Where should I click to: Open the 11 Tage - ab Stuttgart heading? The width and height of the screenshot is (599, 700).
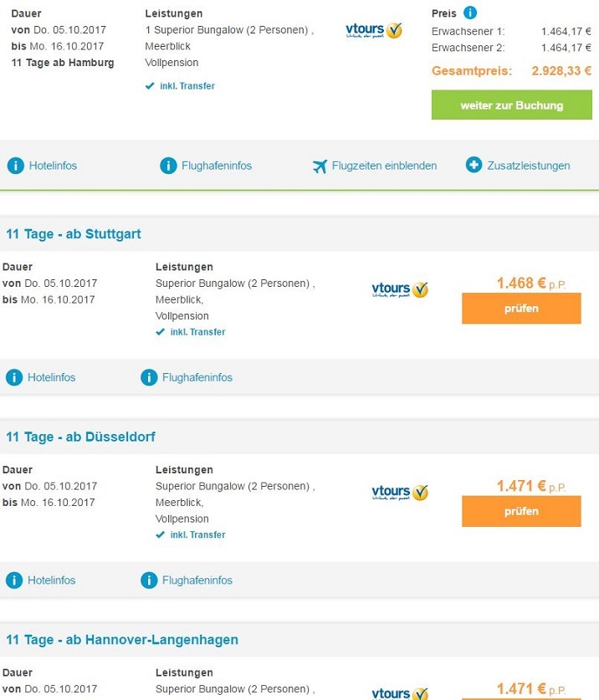[x=74, y=234]
